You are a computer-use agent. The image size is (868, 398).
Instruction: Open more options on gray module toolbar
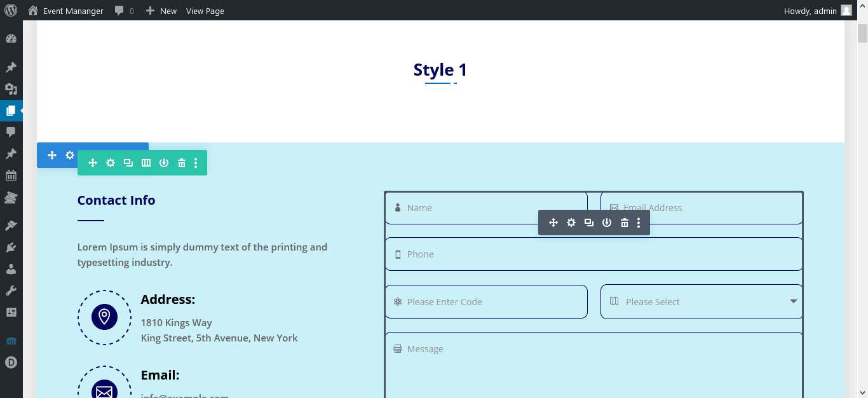pyautogui.click(x=639, y=223)
